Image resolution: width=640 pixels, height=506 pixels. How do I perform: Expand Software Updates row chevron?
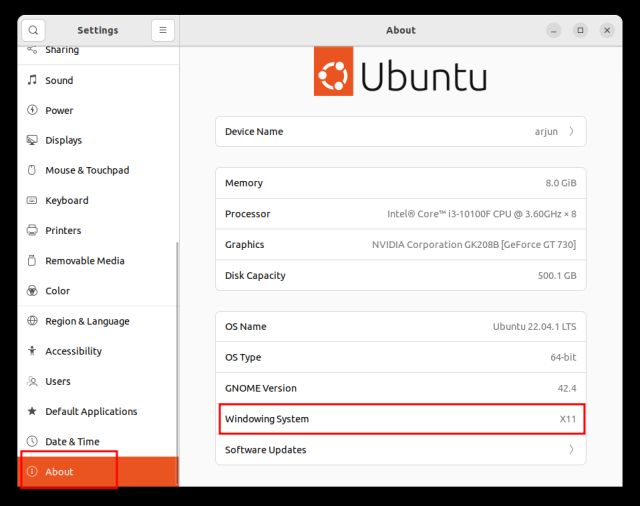(x=571, y=449)
